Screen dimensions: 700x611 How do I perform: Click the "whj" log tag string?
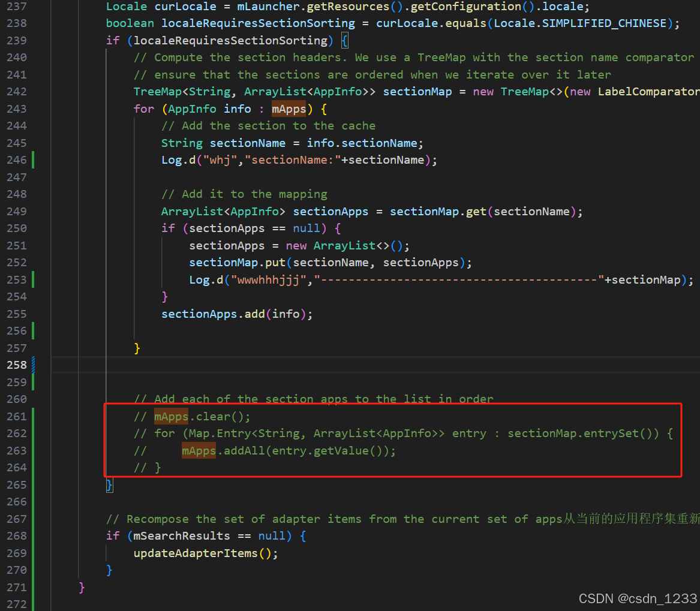[220, 160]
